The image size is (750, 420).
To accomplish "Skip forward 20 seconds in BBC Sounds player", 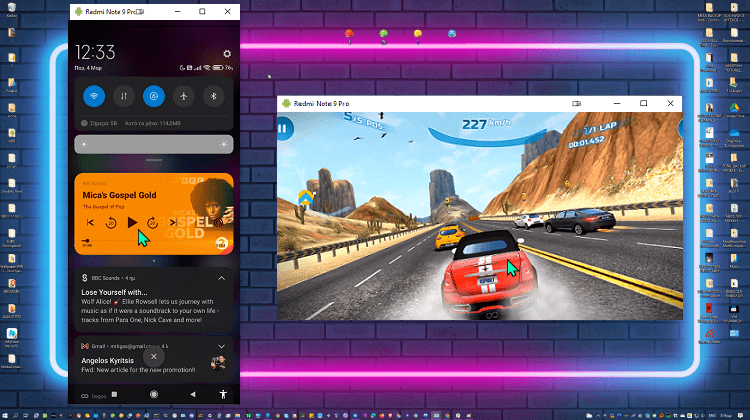I will (x=153, y=223).
